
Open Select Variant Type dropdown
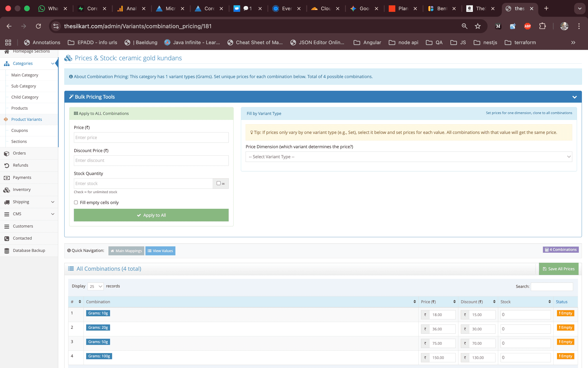tap(409, 157)
